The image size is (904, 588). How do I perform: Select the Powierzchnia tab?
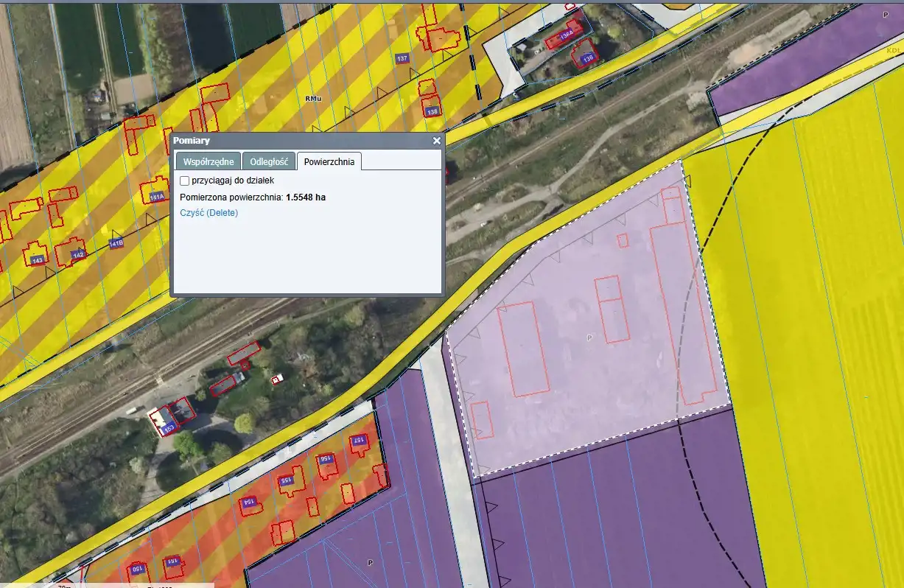click(x=329, y=161)
